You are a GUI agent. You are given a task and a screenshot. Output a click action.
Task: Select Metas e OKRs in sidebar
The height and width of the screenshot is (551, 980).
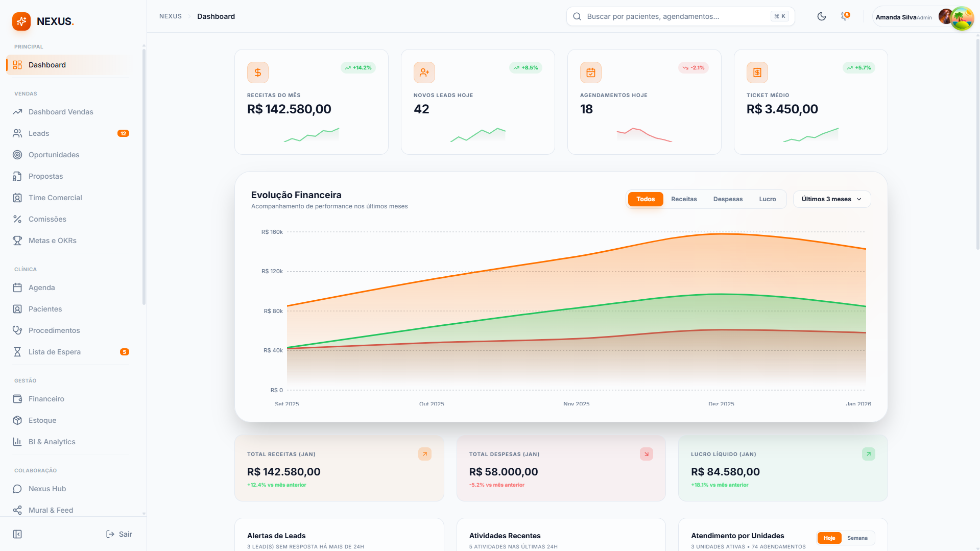pos(53,241)
